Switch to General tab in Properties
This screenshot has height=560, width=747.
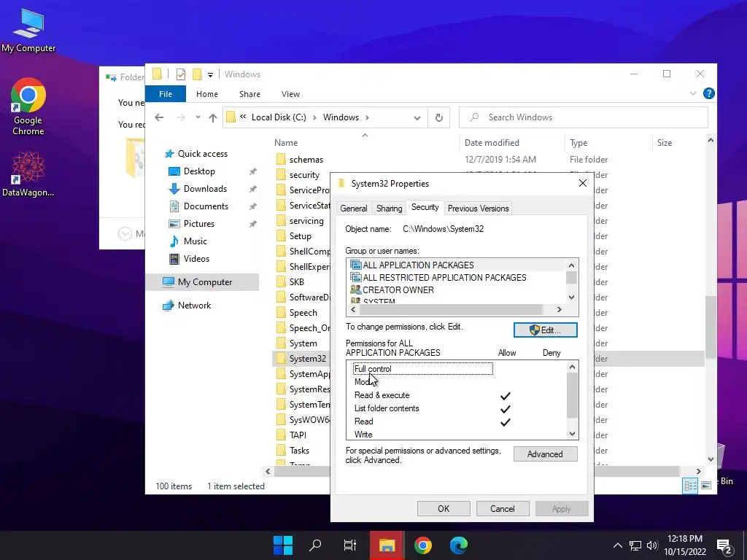click(354, 209)
